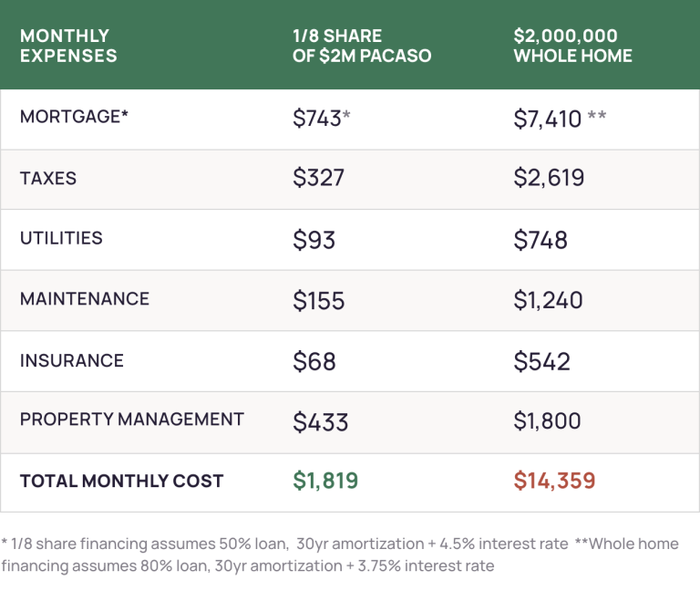
Task: Click the INSURANCE row label
Action: [71, 360]
